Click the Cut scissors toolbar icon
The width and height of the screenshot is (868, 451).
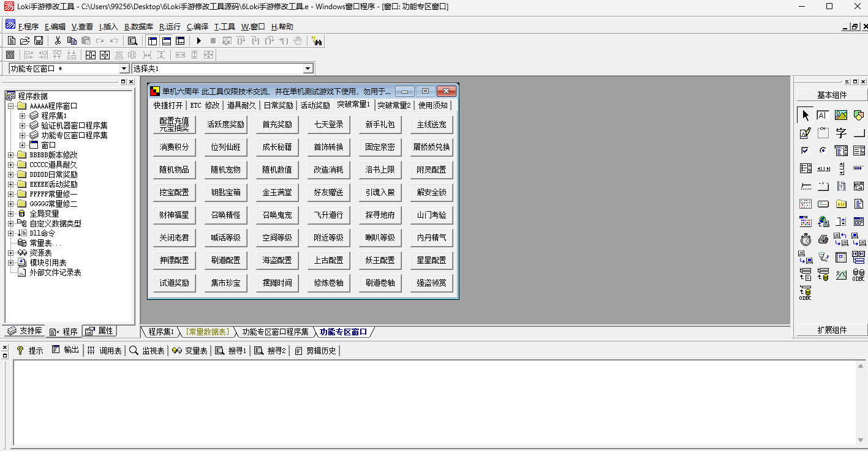[x=58, y=41]
